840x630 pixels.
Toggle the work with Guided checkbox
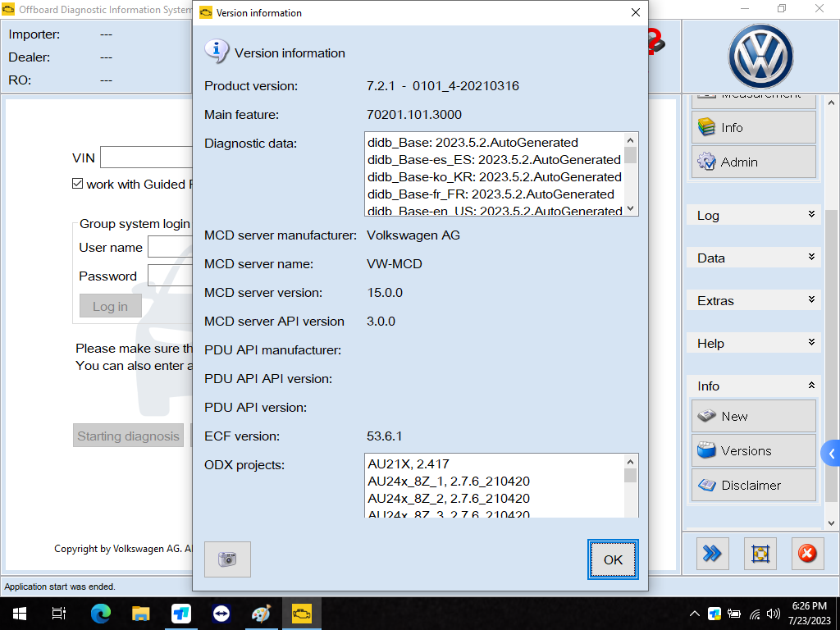(x=78, y=184)
